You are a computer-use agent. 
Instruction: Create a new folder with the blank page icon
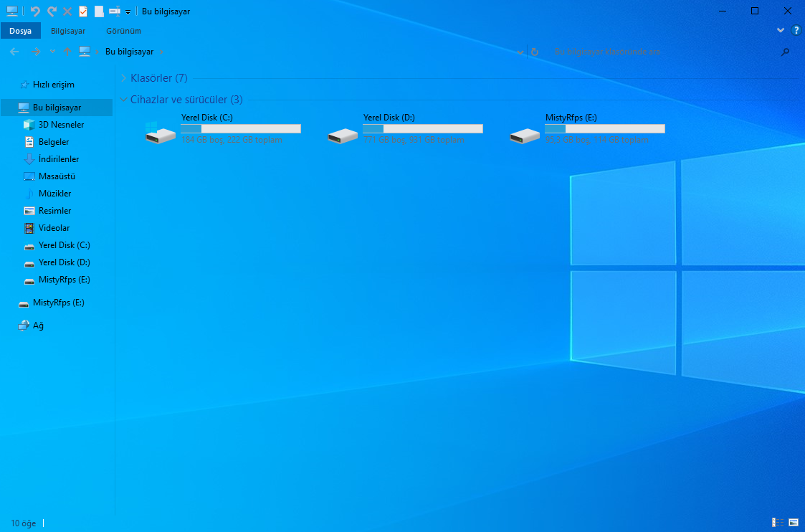click(x=99, y=11)
